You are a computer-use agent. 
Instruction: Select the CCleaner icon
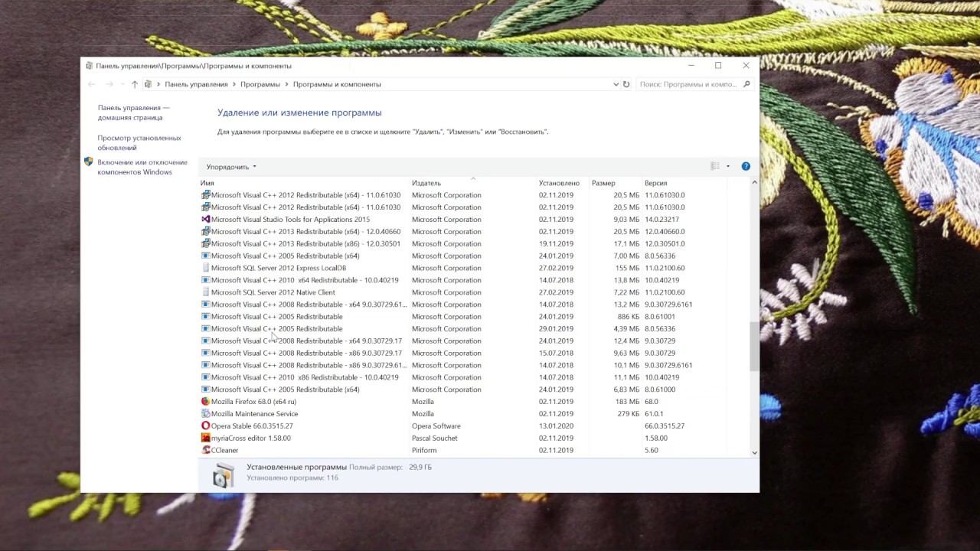point(205,450)
